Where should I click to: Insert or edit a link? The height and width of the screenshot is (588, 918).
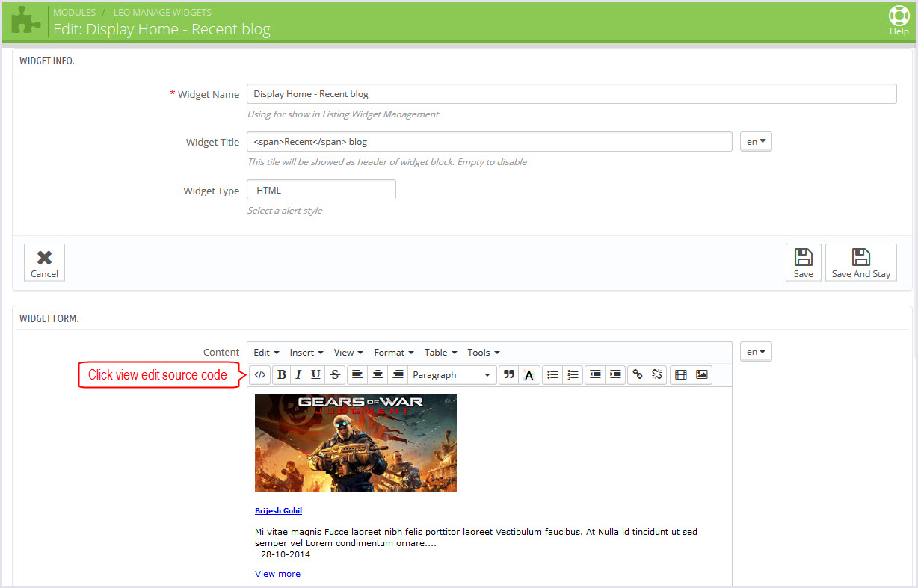[x=637, y=374]
